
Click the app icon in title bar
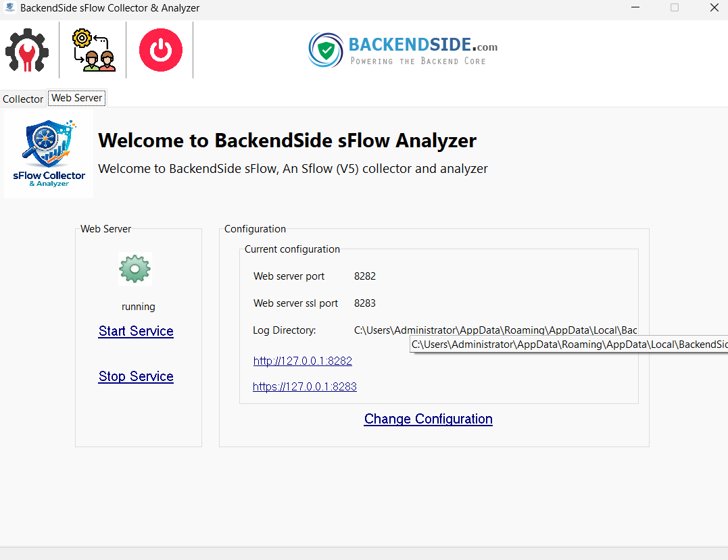[x=9, y=8]
